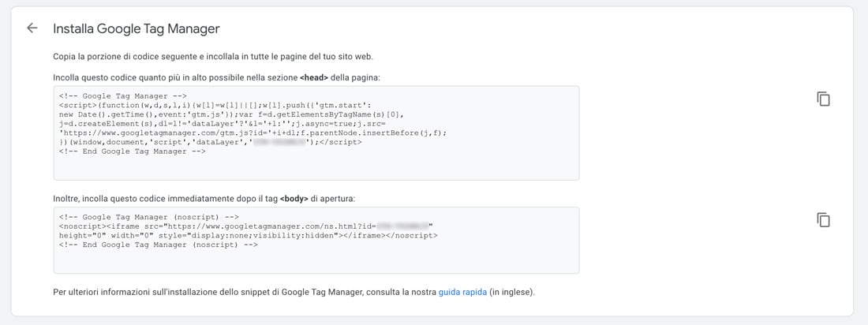Click the 'Copia la porzione di codice' instruction text
This screenshot has height=325, width=868.
point(213,57)
